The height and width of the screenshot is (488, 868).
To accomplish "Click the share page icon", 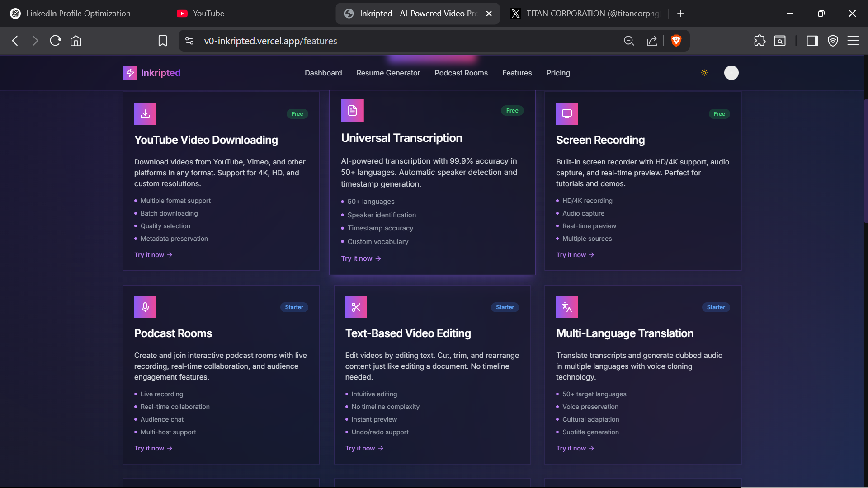I will [x=652, y=41].
